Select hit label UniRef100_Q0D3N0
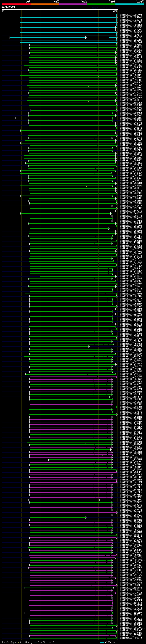The image size is (146, 644). click(x=131, y=578)
